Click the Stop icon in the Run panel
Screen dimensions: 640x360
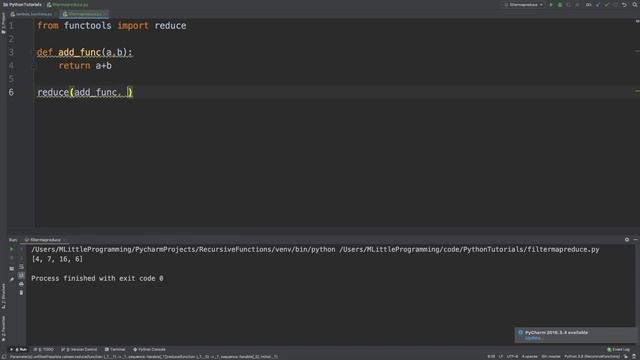click(x=11, y=258)
